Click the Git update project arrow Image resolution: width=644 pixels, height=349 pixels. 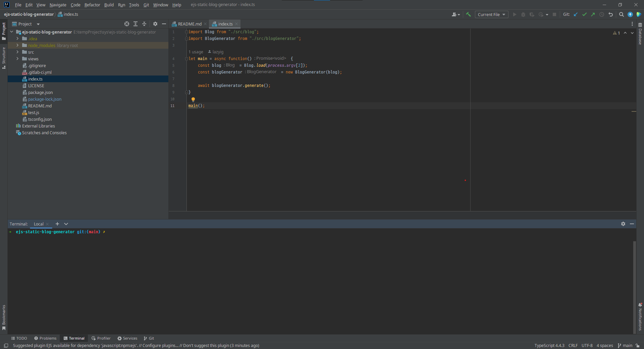click(576, 14)
